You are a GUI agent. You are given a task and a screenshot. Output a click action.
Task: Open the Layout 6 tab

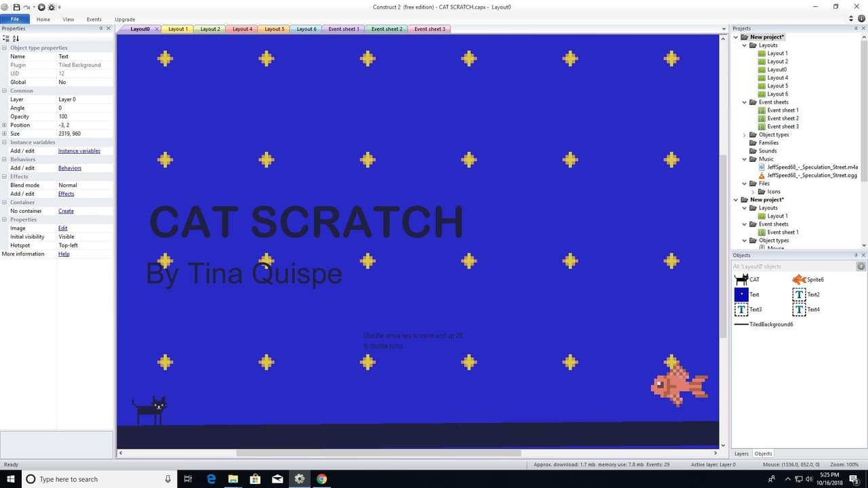(306, 29)
